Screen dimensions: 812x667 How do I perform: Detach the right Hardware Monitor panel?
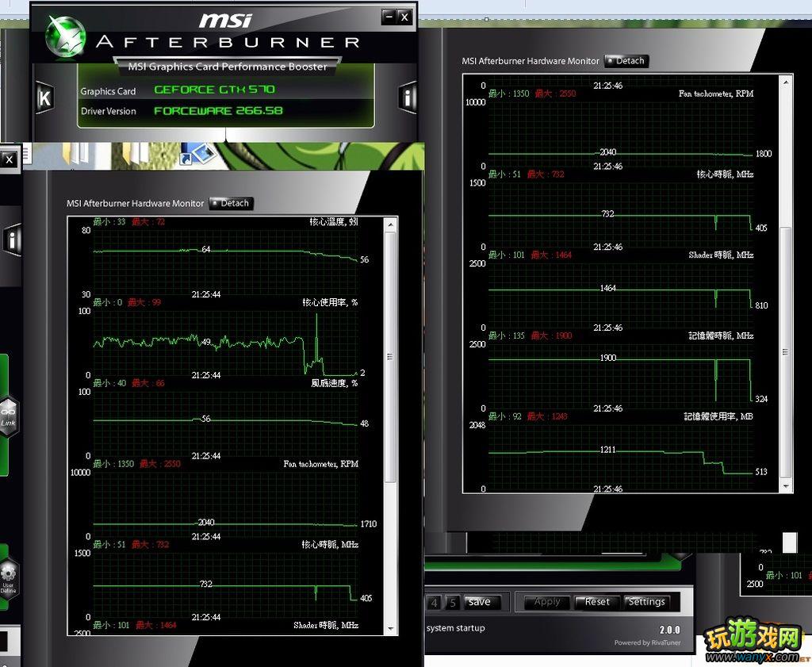626,61
